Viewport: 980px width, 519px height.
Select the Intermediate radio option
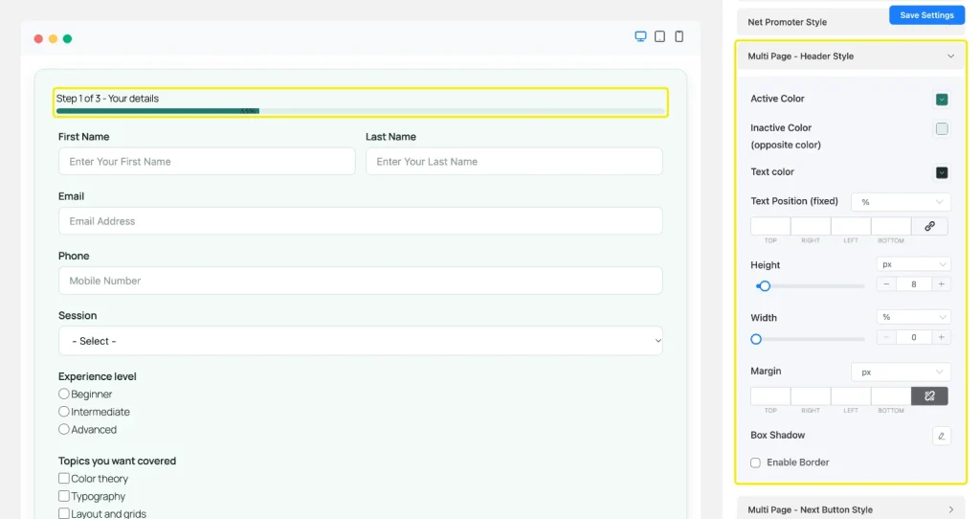[x=64, y=412]
